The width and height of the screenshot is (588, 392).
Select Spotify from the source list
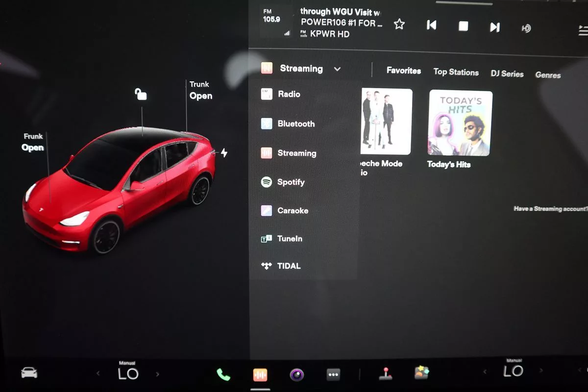coord(290,182)
